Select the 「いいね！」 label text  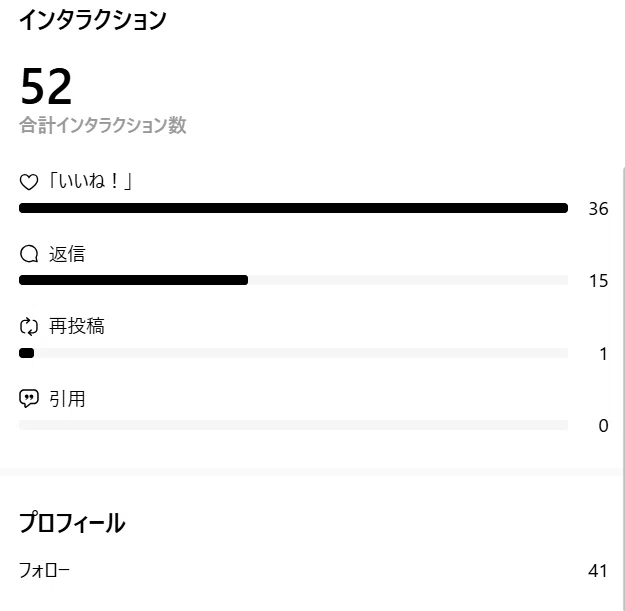[x=90, y=181]
